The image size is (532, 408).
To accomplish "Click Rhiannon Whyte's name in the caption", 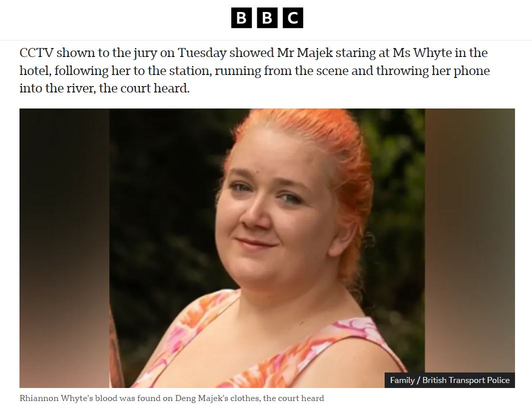I will point(53,398).
